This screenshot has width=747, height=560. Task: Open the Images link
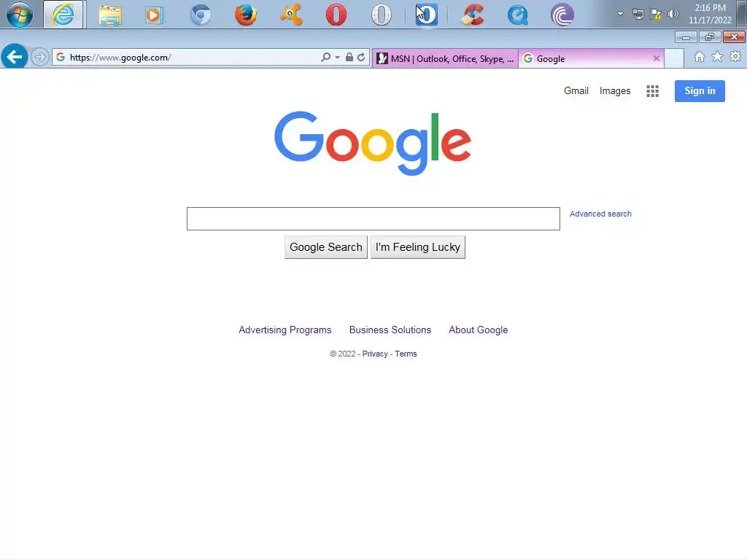(x=614, y=90)
